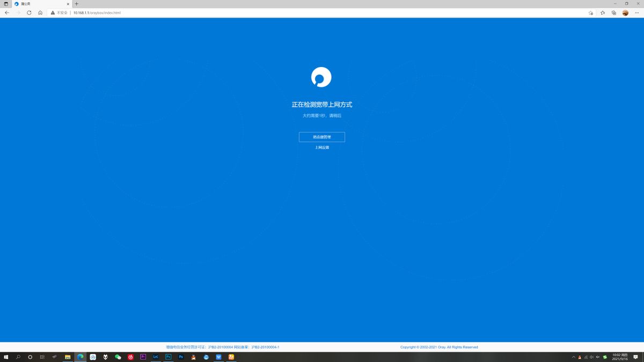This screenshot has height=362, width=644.
Task: Reload the page with the refresh icon
Action: (x=29, y=12)
